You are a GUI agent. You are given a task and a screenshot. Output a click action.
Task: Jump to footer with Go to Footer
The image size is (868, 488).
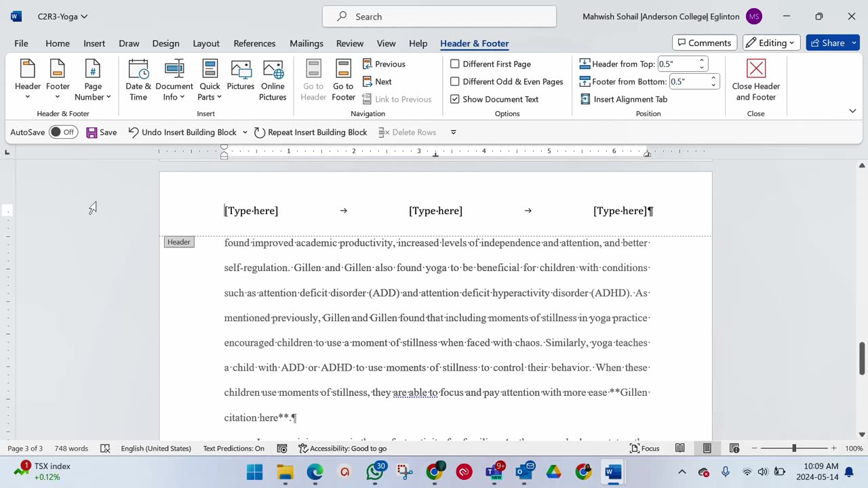coord(343,80)
